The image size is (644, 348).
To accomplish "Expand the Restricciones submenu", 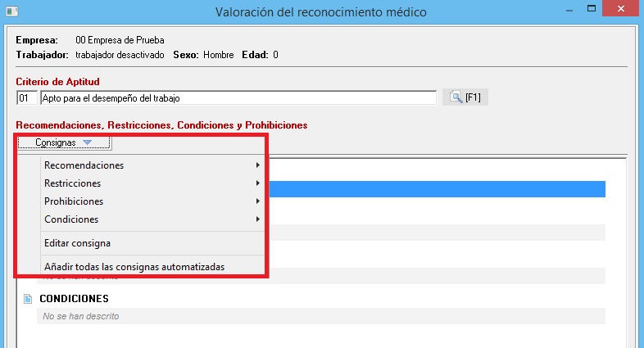I will click(x=152, y=183).
